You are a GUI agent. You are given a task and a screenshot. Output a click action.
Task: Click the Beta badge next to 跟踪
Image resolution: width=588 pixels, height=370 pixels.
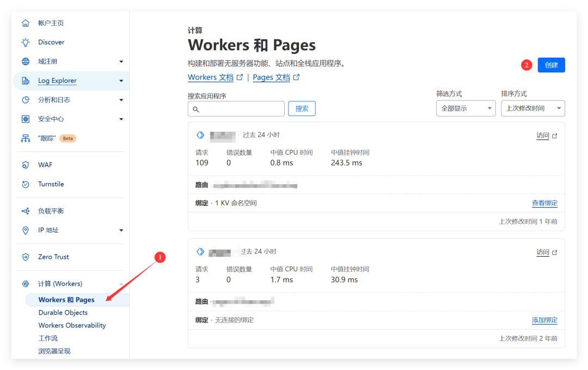tap(68, 138)
